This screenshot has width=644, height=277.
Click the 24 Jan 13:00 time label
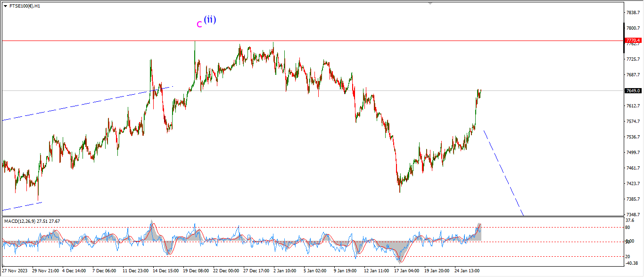pyautogui.click(x=466, y=271)
